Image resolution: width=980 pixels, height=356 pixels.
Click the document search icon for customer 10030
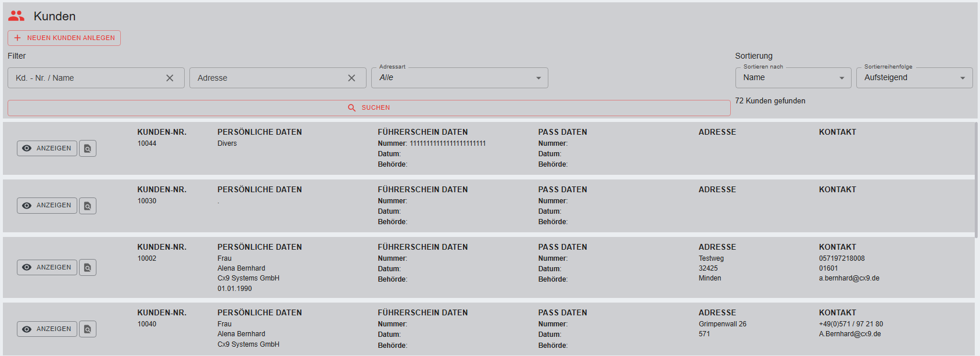click(88, 206)
